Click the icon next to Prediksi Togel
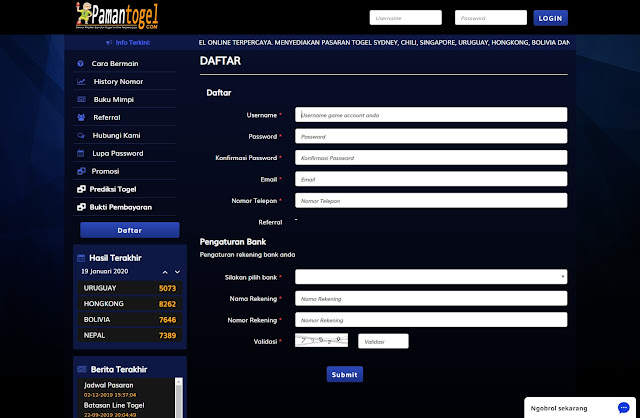 click(x=81, y=189)
